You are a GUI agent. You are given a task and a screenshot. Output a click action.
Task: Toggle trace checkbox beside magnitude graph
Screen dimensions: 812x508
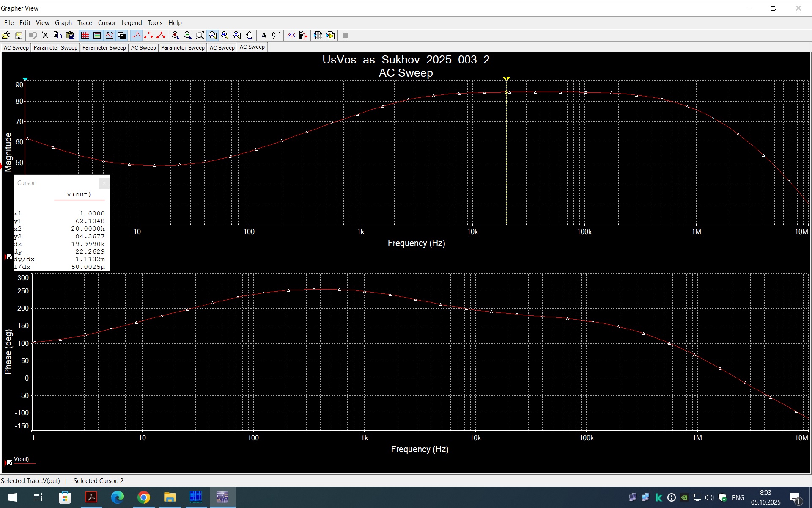(x=10, y=257)
